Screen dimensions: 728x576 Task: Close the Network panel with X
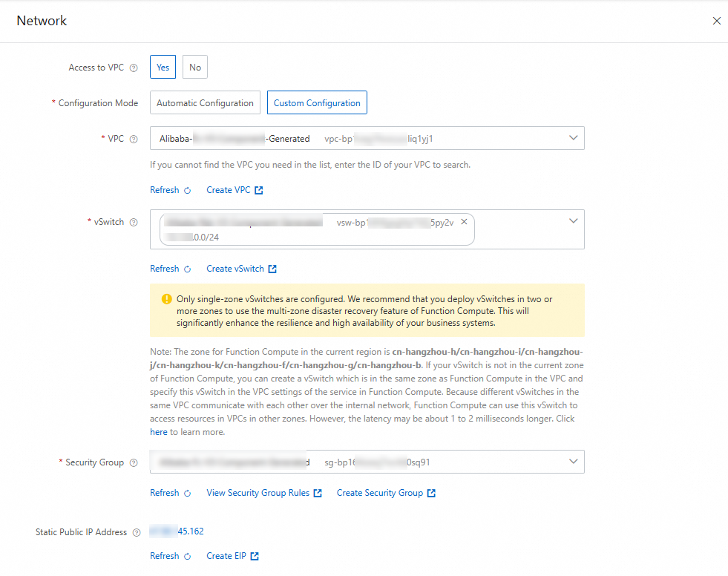(716, 21)
